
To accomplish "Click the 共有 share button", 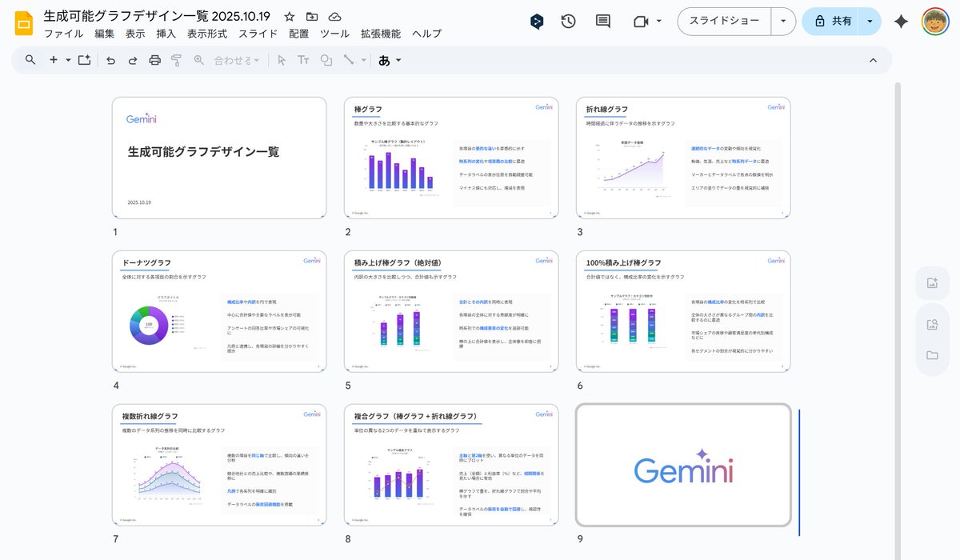I will (x=832, y=22).
